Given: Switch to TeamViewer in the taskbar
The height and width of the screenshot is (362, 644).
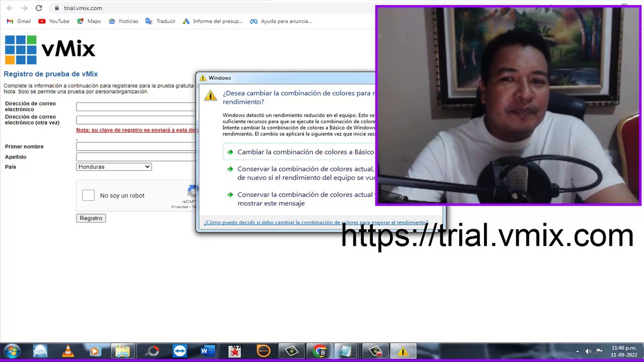Looking at the screenshot, I should (180, 351).
